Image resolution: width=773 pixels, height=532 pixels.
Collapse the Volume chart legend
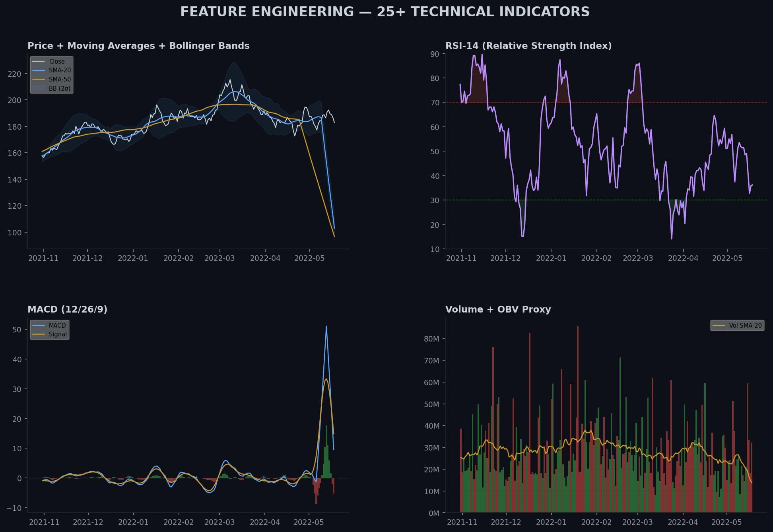click(738, 325)
